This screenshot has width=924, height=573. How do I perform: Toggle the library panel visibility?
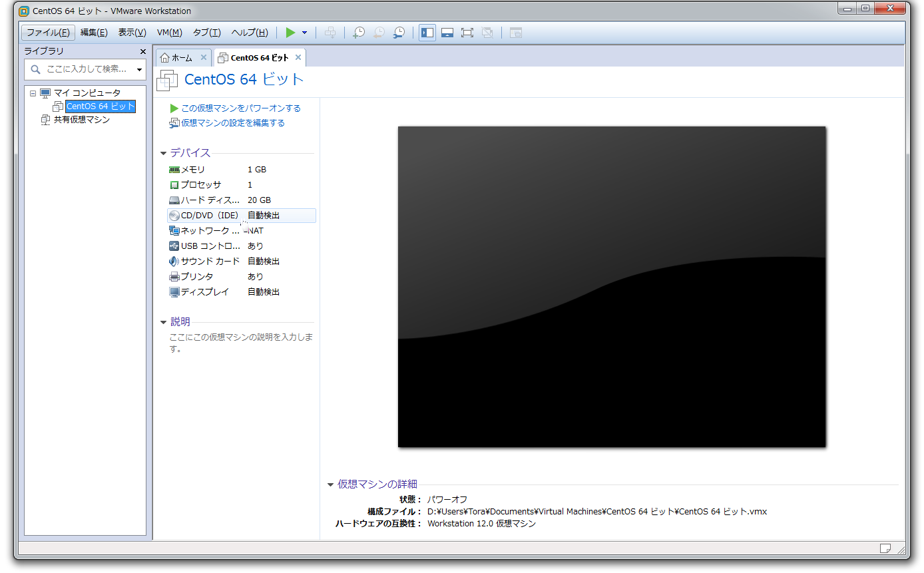(x=427, y=32)
